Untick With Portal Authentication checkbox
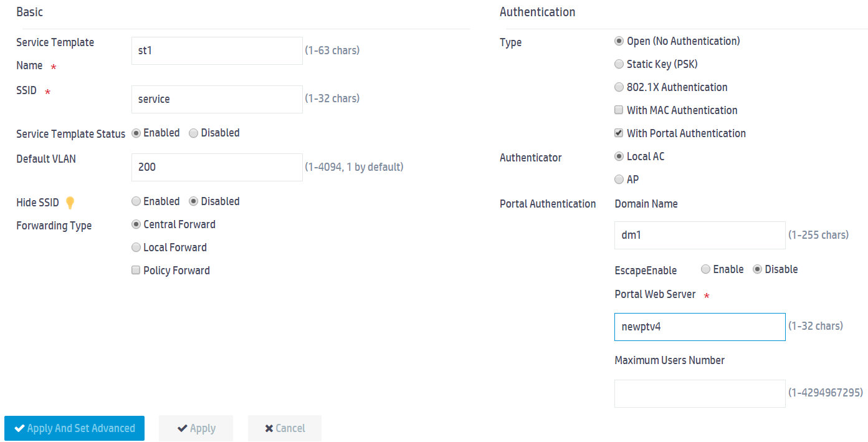 tap(619, 133)
